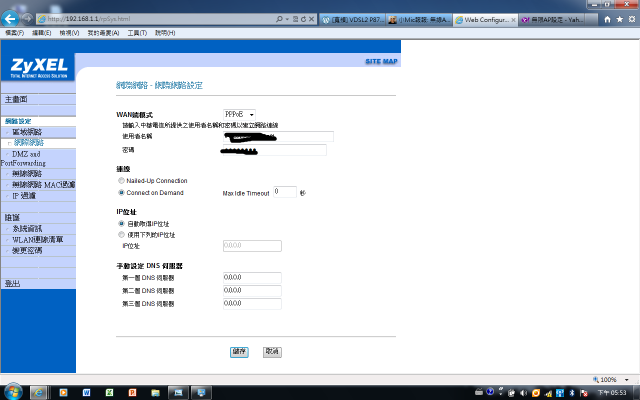
Task: Refresh the page using address bar reload icon
Action: [303, 19]
